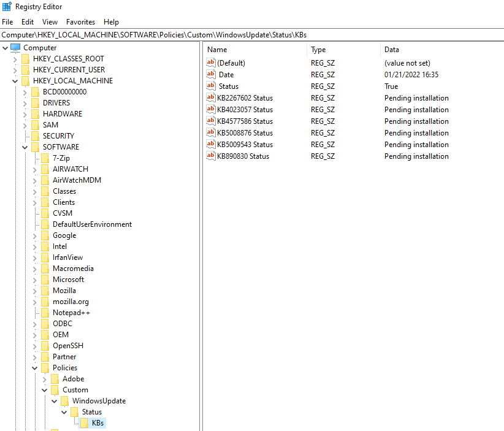Image resolution: width=504 pixels, height=431 pixels.
Task: Click the HARDWARE folder icon
Action: (x=36, y=114)
